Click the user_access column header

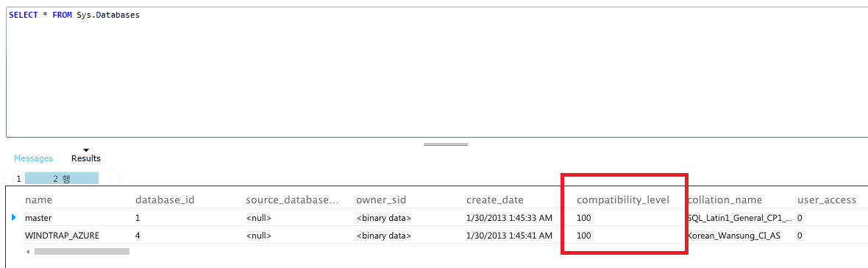827,200
